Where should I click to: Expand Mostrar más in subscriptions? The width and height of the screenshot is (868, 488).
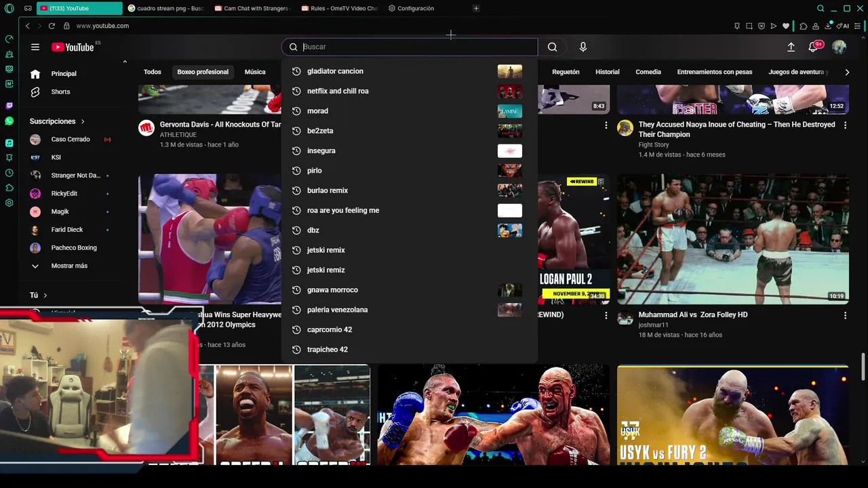[69, 266]
